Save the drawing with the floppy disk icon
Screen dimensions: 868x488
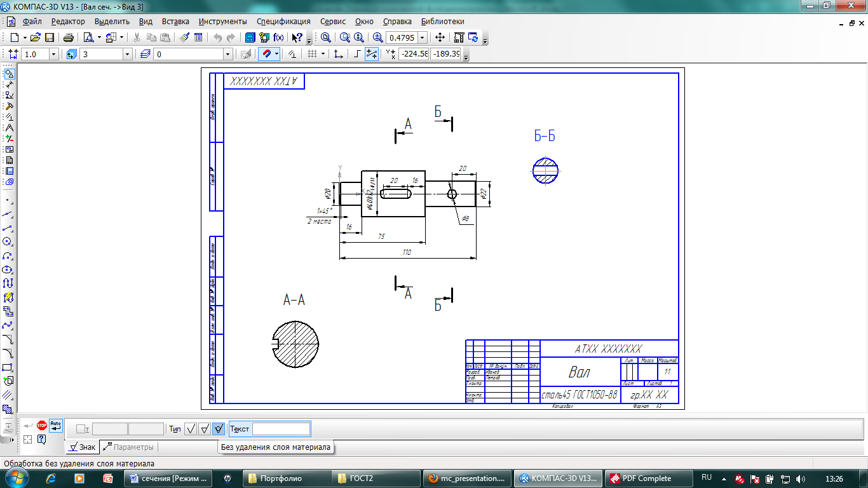pyautogui.click(x=49, y=37)
